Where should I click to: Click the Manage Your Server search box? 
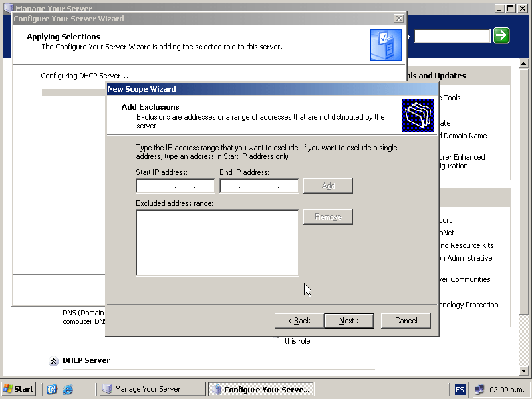[x=452, y=36]
